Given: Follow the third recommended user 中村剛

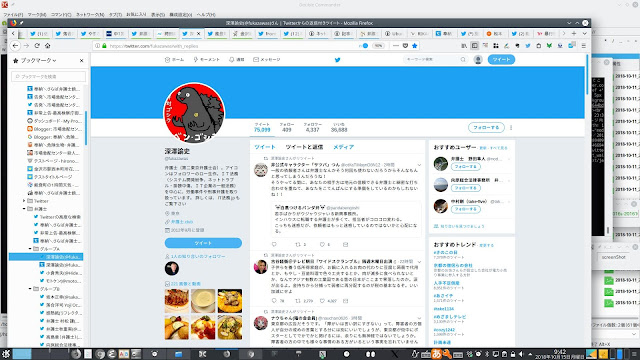Looking at the screenshot, I should [x=466, y=209].
